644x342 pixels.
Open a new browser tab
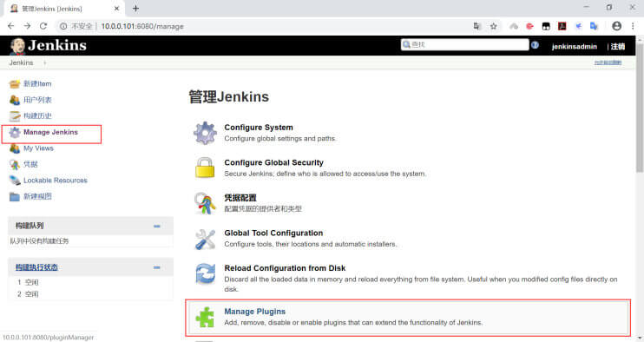point(135,8)
